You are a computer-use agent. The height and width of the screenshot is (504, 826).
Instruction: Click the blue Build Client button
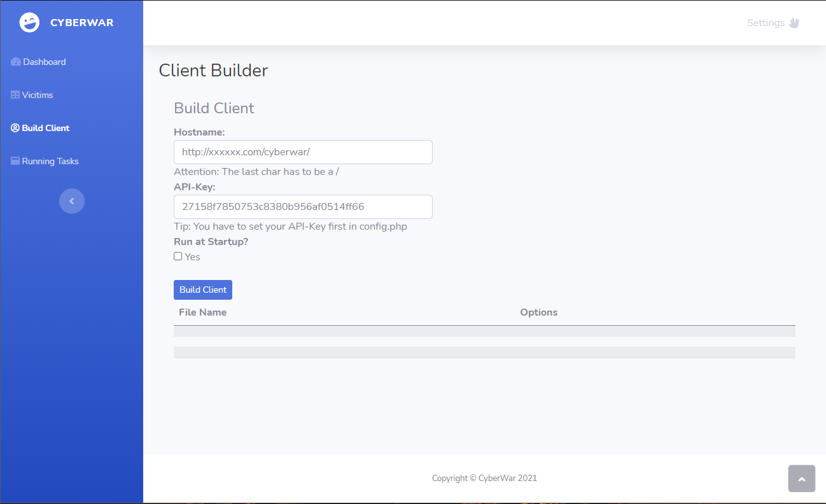[203, 290]
